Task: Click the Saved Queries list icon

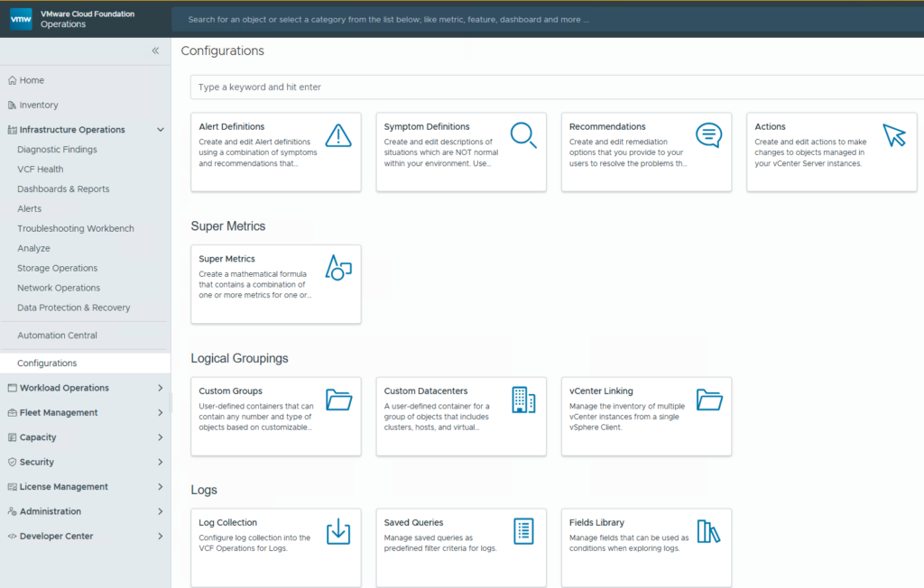Action: [523, 531]
